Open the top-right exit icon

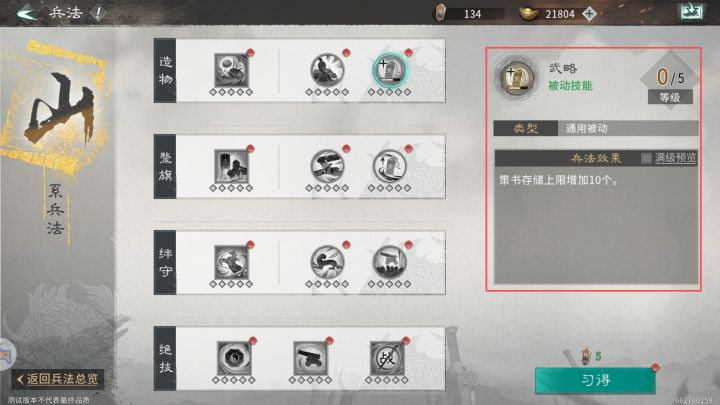691,12
